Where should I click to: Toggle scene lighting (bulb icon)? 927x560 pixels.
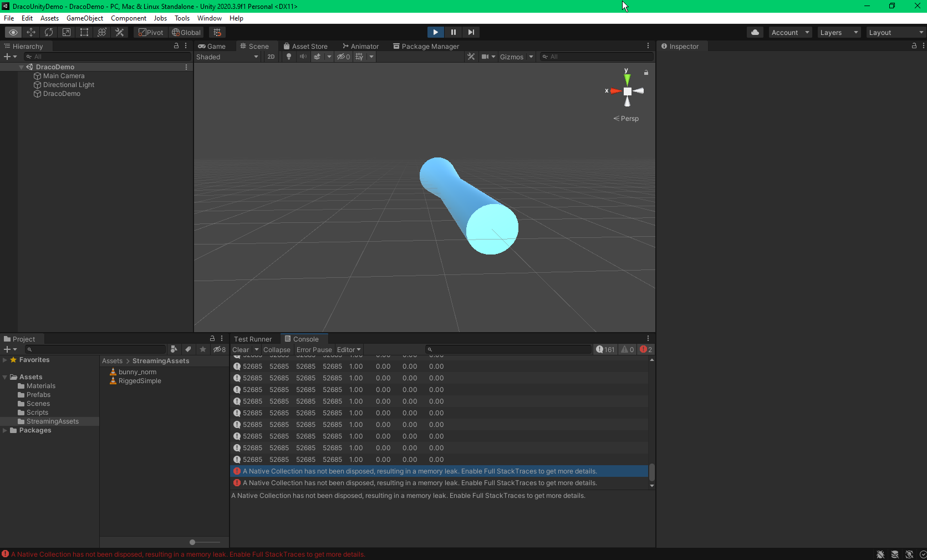(x=289, y=57)
